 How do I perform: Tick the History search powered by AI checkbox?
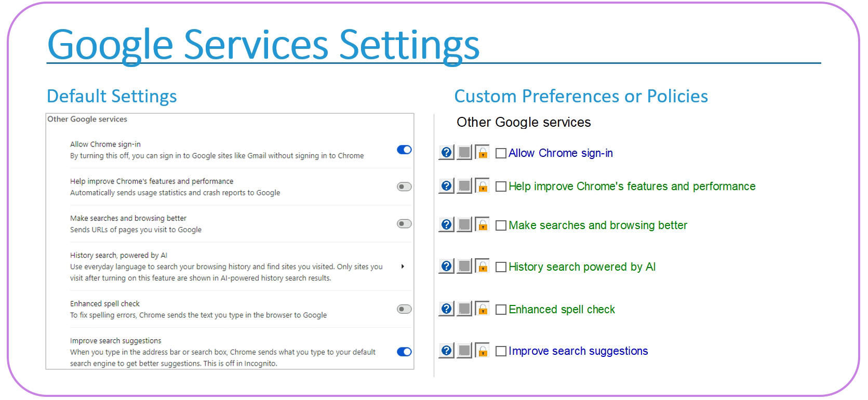[x=501, y=267]
